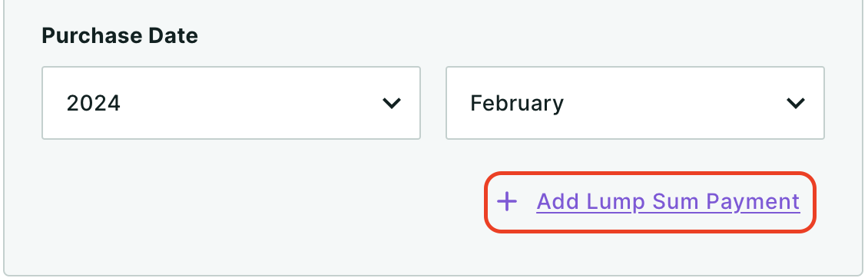The height and width of the screenshot is (278, 868).
Task: Expand the year combo box using its down arrow
Action: [392, 103]
